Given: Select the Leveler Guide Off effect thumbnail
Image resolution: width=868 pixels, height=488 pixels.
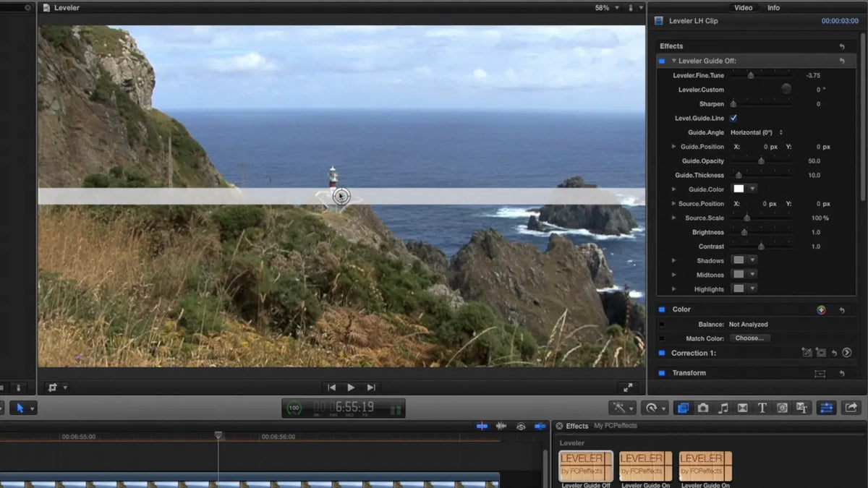Looking at the screenshot, I should click(586, 466).
